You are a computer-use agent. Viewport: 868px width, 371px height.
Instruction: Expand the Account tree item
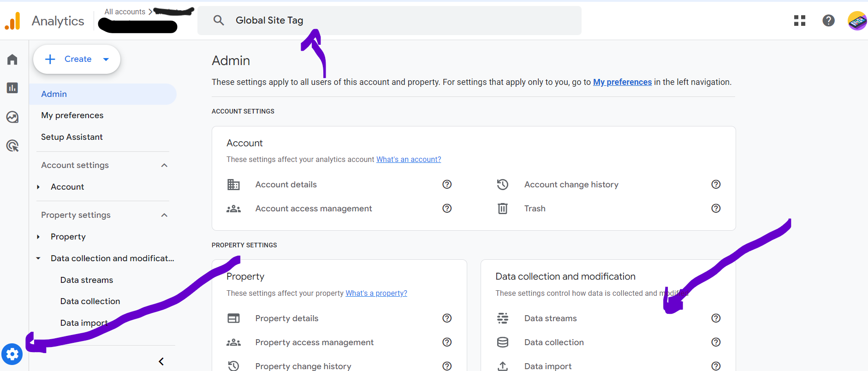(x=39, y=187)
